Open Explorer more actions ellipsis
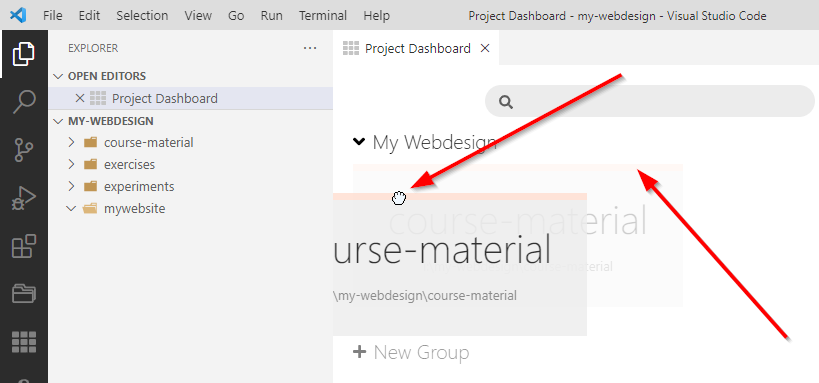This screenshot has width=819, height=383. tap(310, 48)
